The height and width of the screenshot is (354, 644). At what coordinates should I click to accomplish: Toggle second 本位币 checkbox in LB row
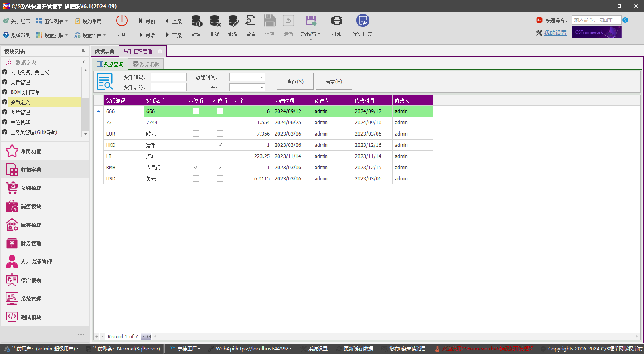tap(220, 156)
